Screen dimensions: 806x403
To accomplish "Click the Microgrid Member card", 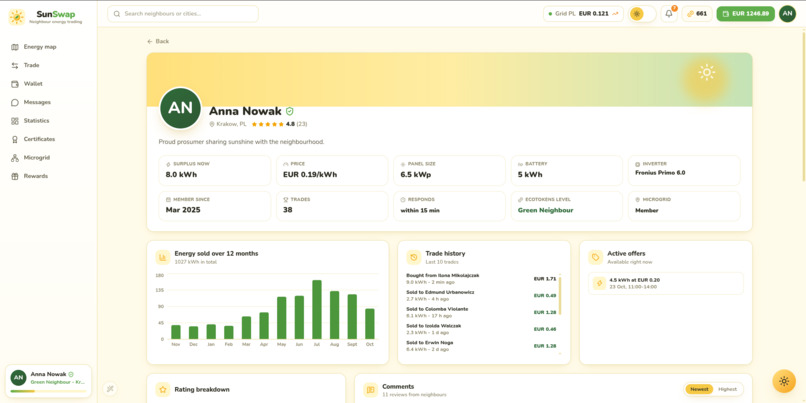I will coord(684,206).
